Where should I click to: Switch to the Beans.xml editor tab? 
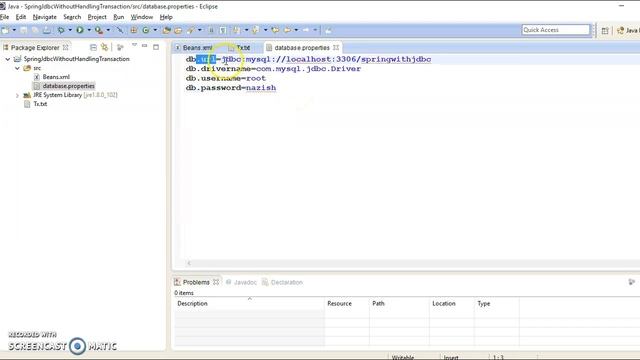pos(198,48)
